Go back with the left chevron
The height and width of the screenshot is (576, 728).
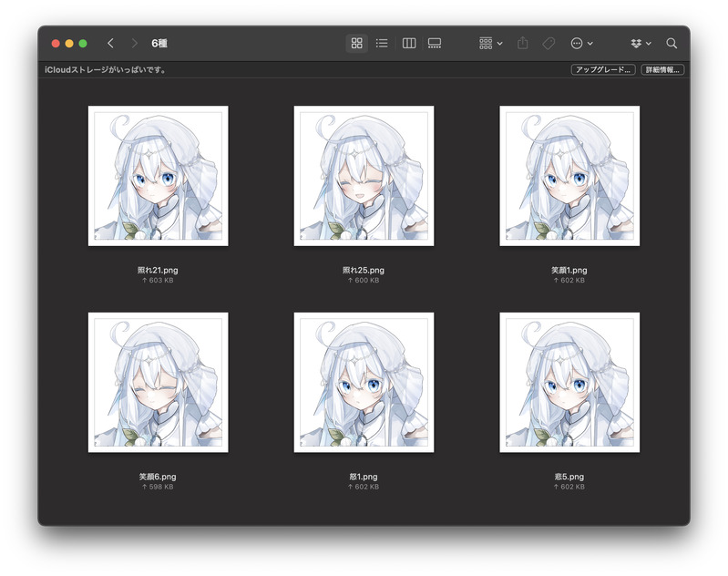click(110, 43)
